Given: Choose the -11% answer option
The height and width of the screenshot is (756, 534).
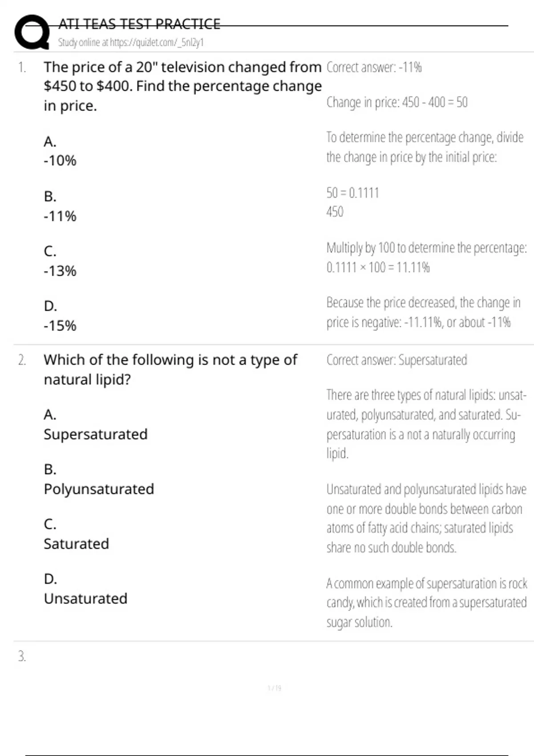Looking at the screenshot, I should pyautogui.click(x=60, y=216).
